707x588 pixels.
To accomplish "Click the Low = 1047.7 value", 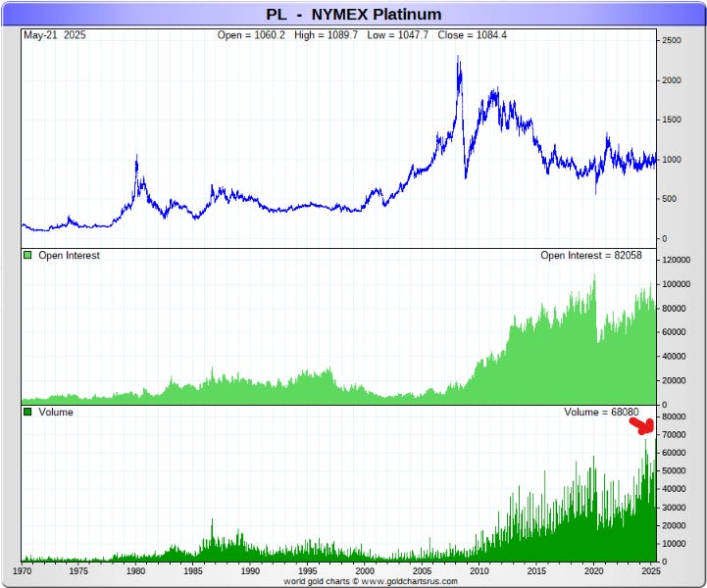I will (x=398, y=35).
